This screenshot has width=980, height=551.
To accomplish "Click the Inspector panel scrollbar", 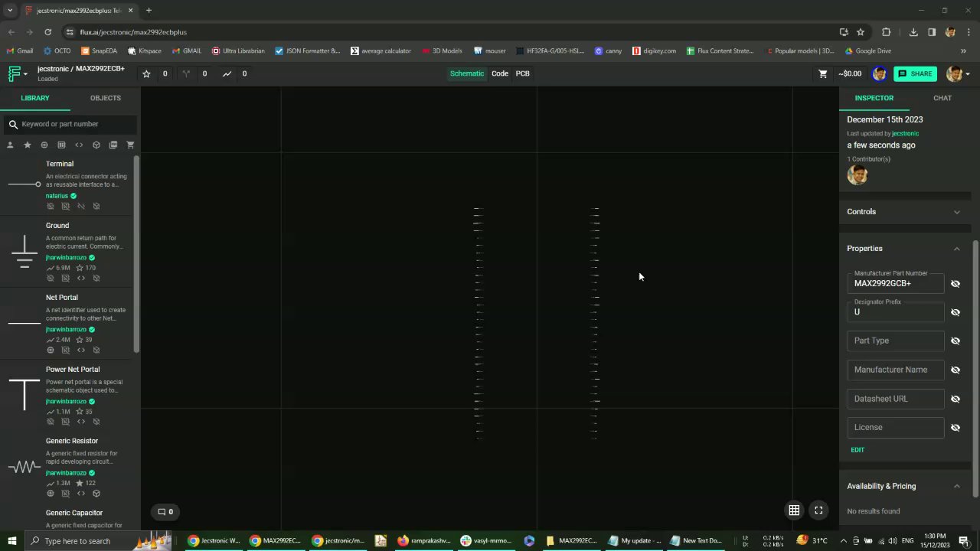I will click(975, 367).
